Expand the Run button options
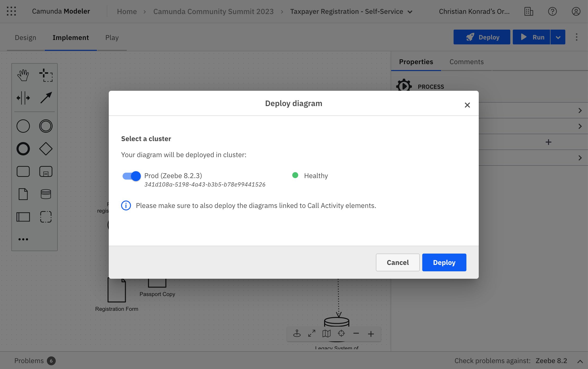The image size is (588, 369). point(558,37)
